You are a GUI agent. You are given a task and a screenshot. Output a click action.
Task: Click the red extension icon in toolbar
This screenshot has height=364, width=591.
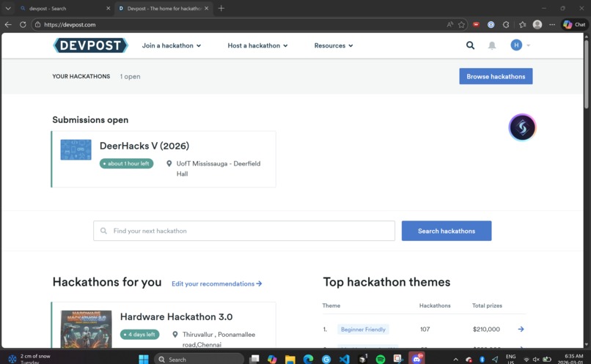[476, 24]
